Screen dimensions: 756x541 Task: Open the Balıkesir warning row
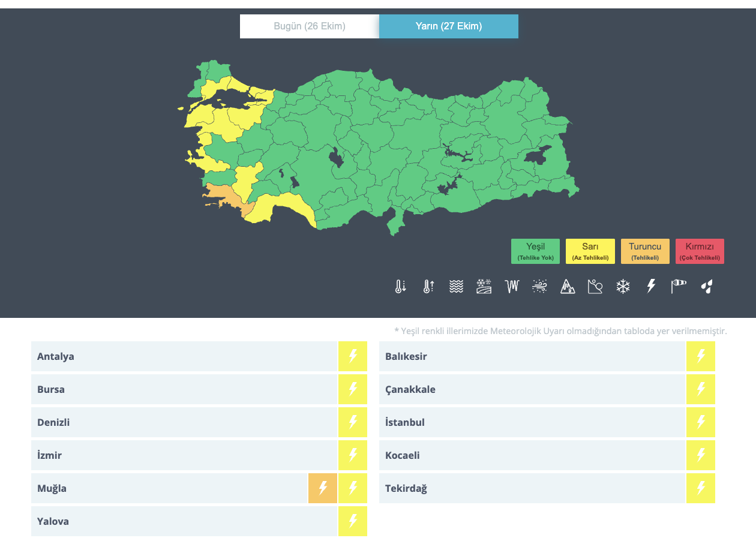pyautogui.click(x=547, y=356)
